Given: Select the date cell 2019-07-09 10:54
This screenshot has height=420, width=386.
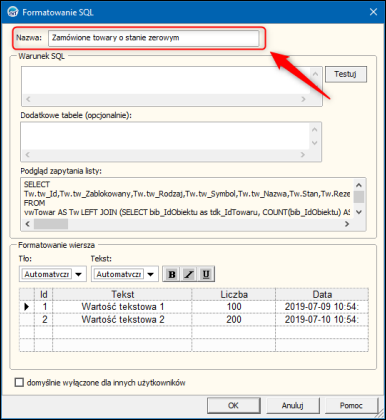Looking at the screenshot, I should coord(322,307).
